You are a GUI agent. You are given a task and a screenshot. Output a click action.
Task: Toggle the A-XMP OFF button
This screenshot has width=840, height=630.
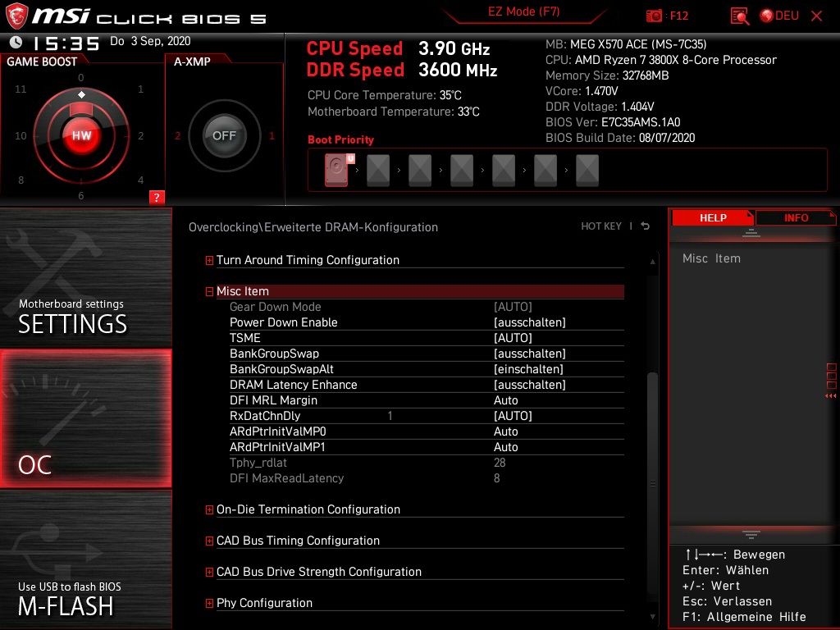(224, 135)
